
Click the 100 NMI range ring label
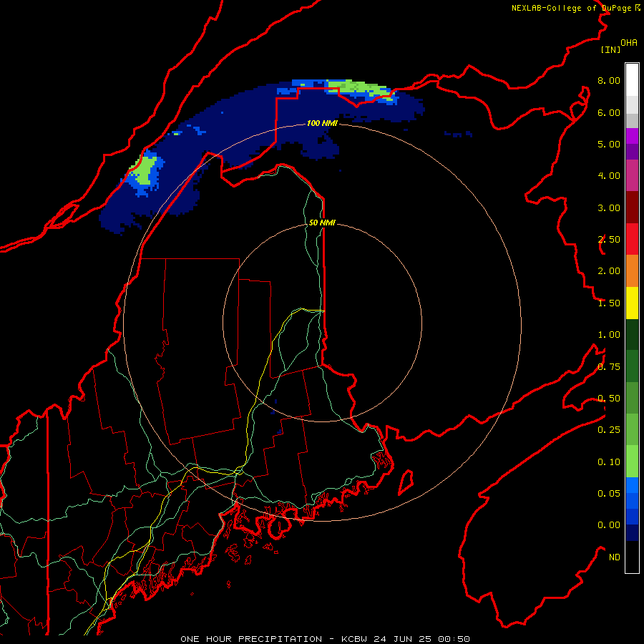pos(321,123)
